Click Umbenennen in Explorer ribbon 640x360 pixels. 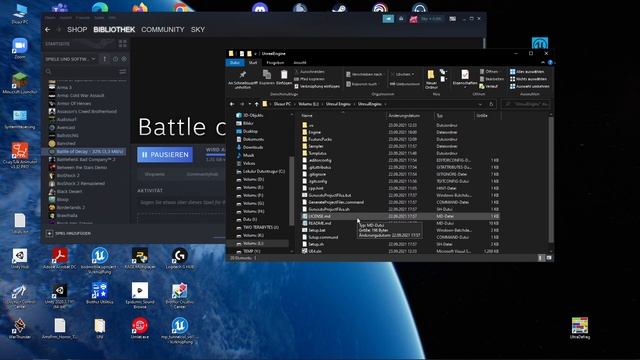click(404, 84)
